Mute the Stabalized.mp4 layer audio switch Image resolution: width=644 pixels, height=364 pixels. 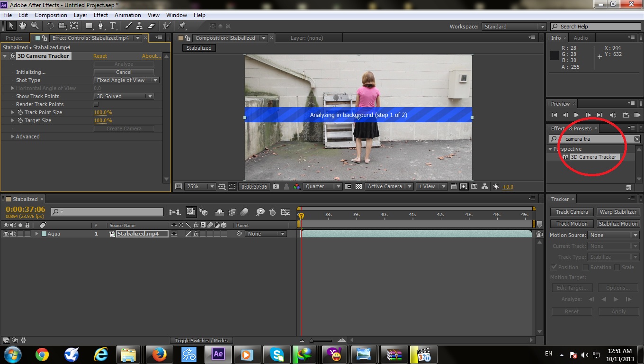[x=13, y=234]
